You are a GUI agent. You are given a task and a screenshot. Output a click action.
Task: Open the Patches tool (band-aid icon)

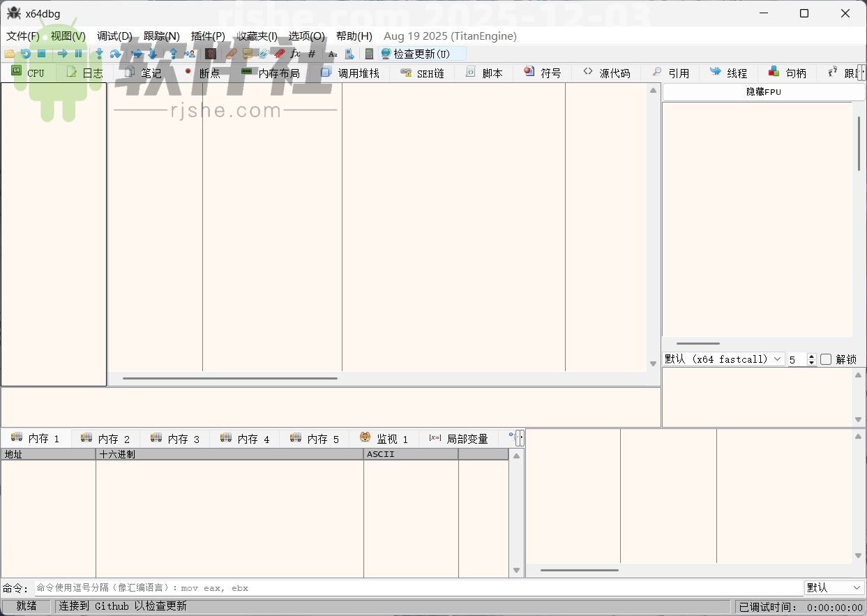coord(231,54)
